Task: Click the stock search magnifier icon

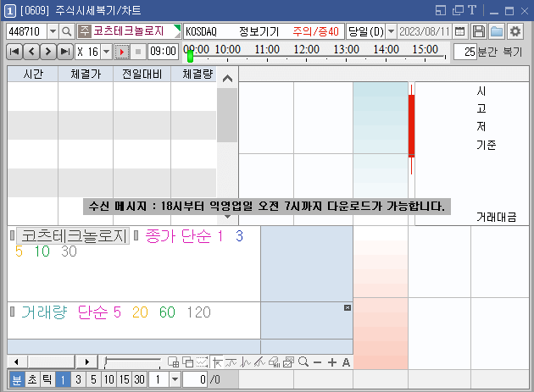Action: pyautogui.click(x=67, y=31)
